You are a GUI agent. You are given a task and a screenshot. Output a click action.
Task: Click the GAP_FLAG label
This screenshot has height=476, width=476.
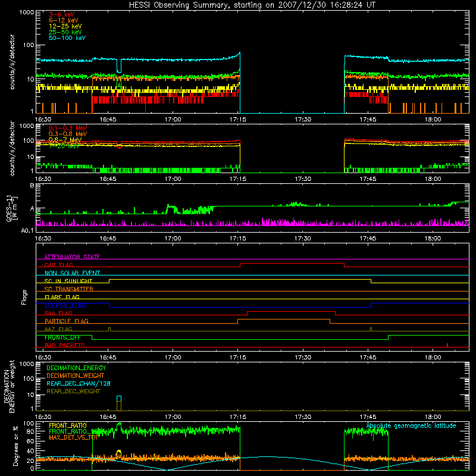coord(58,265)
